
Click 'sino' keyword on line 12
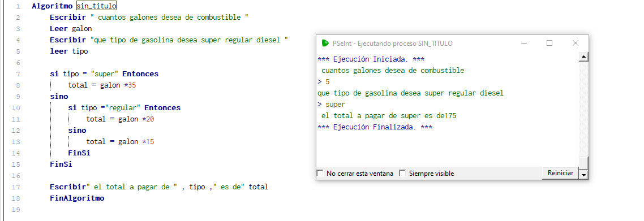77,131
